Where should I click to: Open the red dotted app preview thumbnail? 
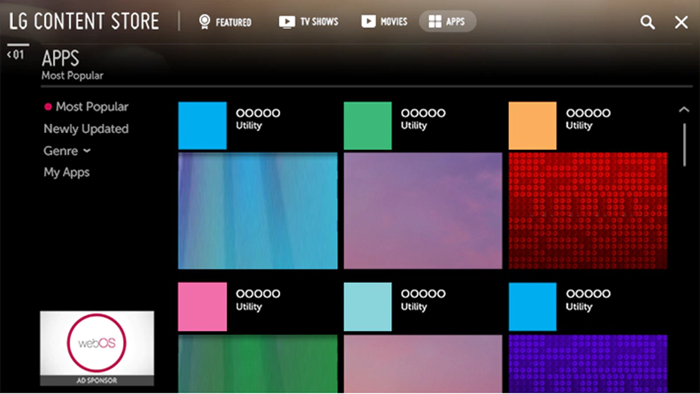(588, 211)
